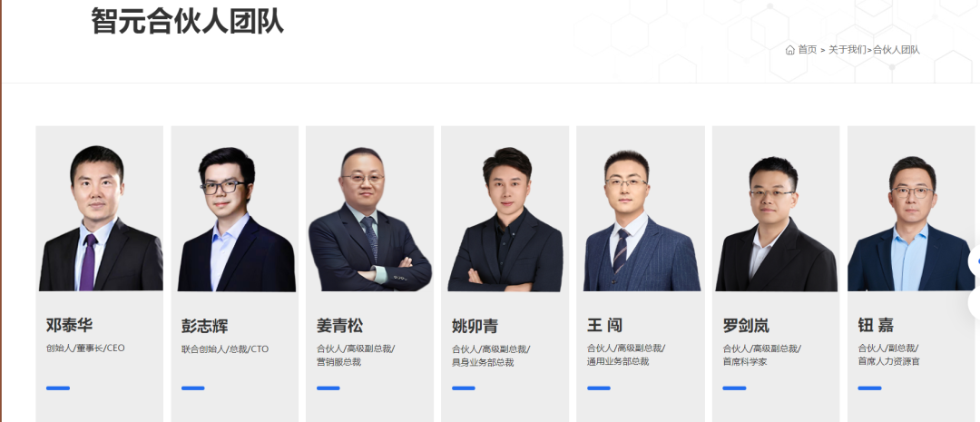Select 姚卯青's portrait photo
This screenshot has width=980, height=422.
(505, 220)
